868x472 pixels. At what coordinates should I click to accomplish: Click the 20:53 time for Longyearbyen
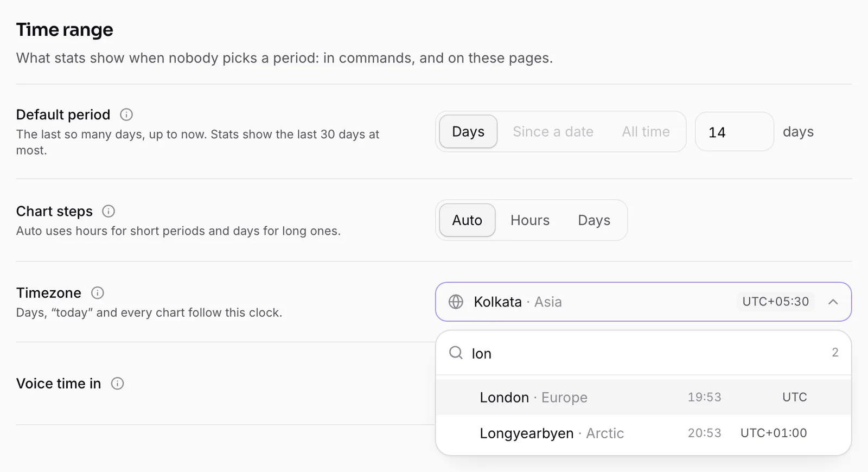tap(705, 433)
